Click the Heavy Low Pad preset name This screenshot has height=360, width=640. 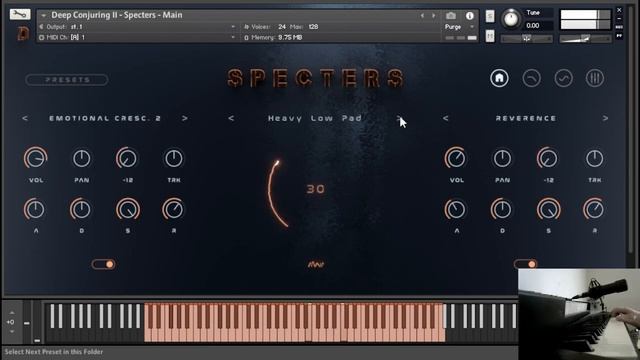point(315,118)
